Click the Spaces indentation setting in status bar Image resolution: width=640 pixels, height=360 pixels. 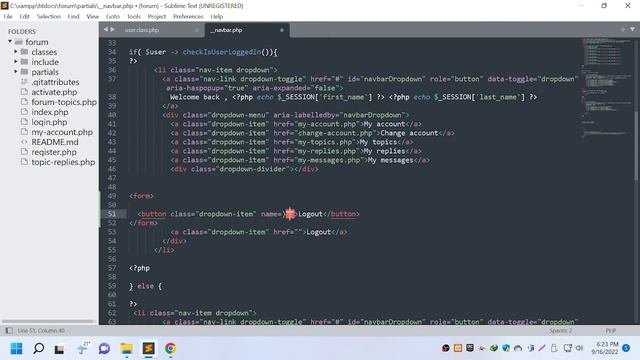pyautogui.click(x=560, y=331)
